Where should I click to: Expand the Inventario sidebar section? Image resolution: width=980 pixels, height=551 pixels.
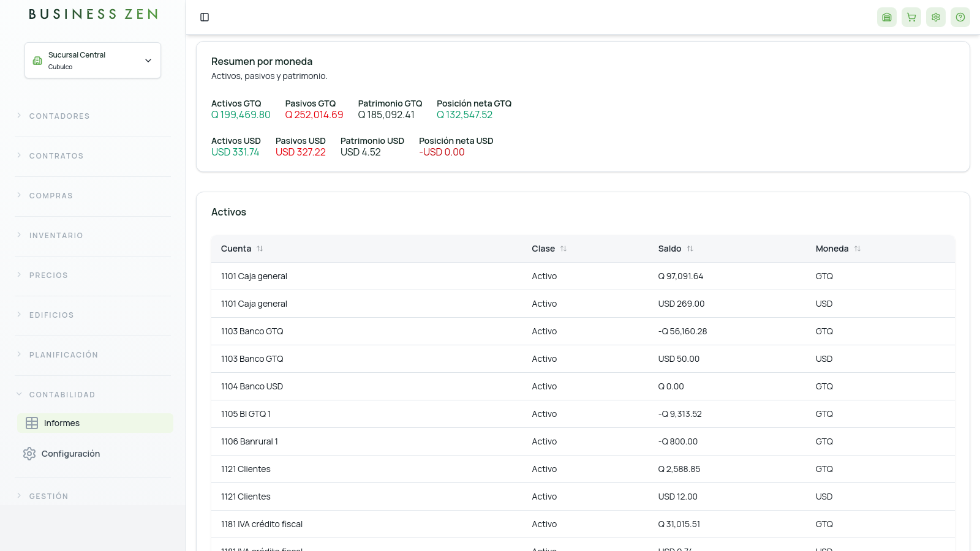tap(92, 235)
